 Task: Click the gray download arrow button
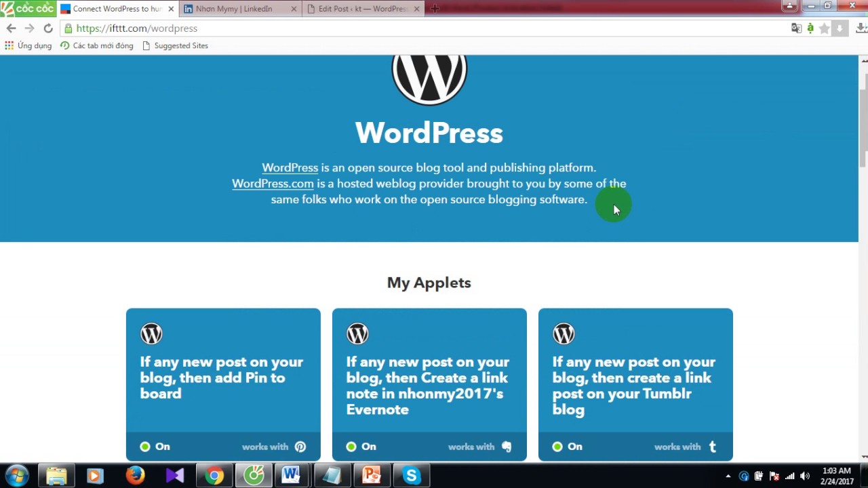click(x=840, y=28)
